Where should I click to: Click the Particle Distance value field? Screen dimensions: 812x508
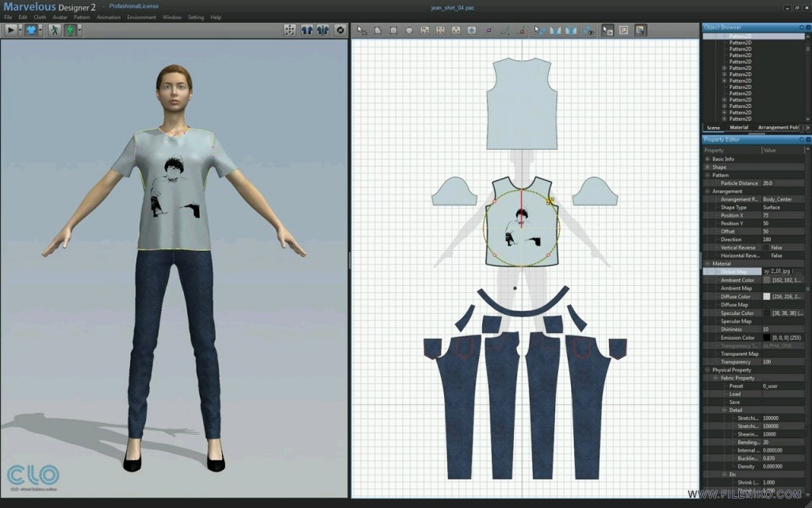tap(783, 183)
